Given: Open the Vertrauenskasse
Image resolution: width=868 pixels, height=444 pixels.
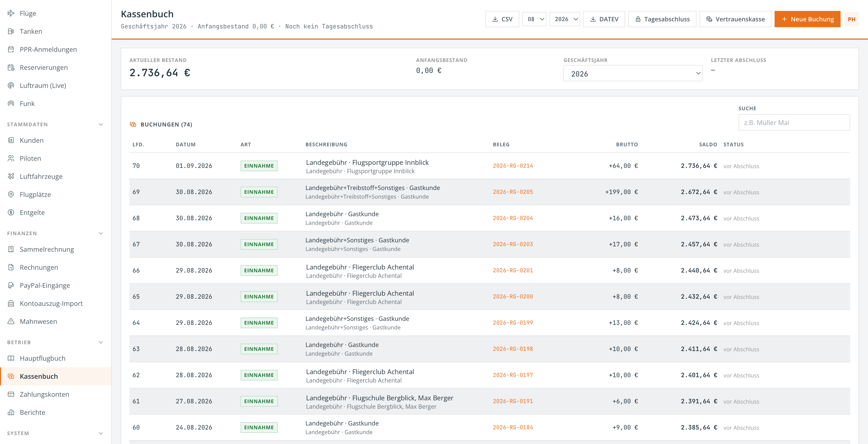Looking at the screenshot, I should [x=736, y=19].
